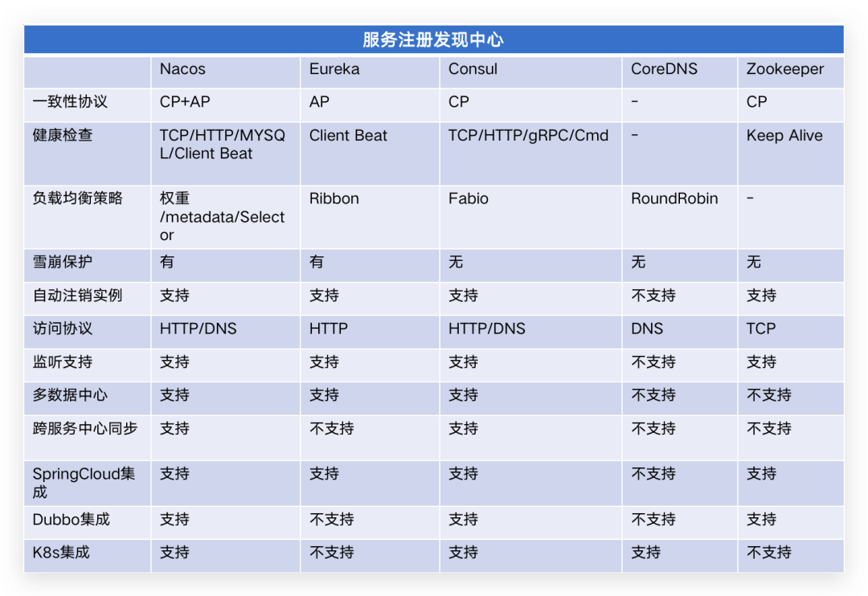This screenshot has height=596, width=868.
Task: Select the Eureka column header
Action: (x=334, y=69)
